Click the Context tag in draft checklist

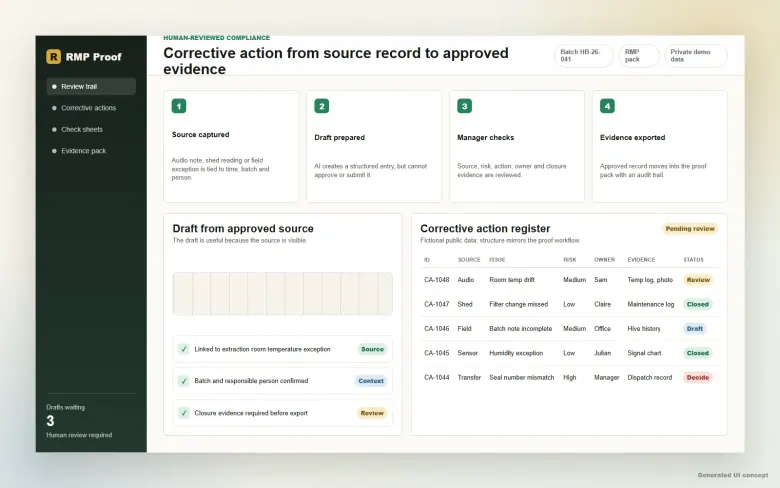click(371, 381)
